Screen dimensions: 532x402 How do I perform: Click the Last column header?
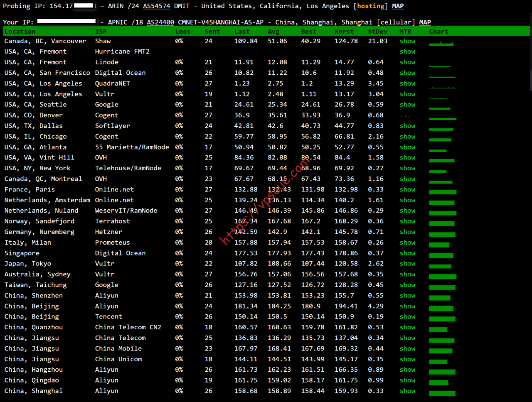coord(242,32)
